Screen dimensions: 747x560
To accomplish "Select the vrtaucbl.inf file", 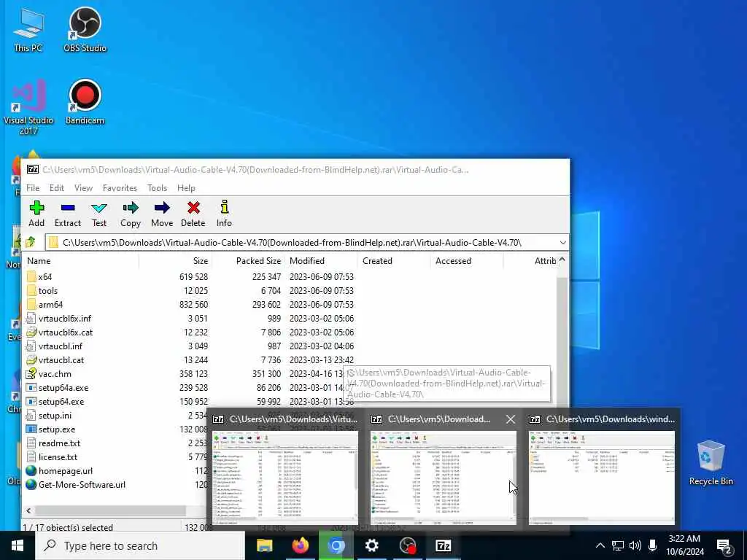I will click(x=60, y=346).
